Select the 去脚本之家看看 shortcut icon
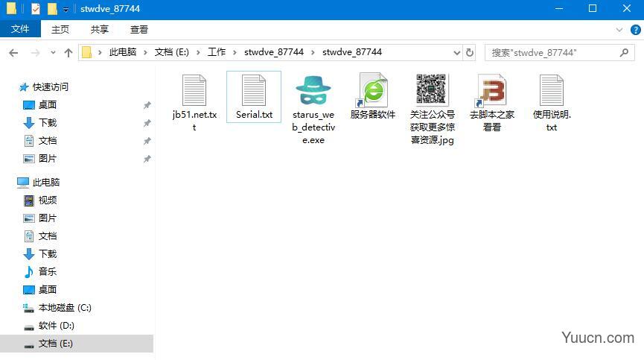This screenshot has height=360, width=644. tap(491, 90)
